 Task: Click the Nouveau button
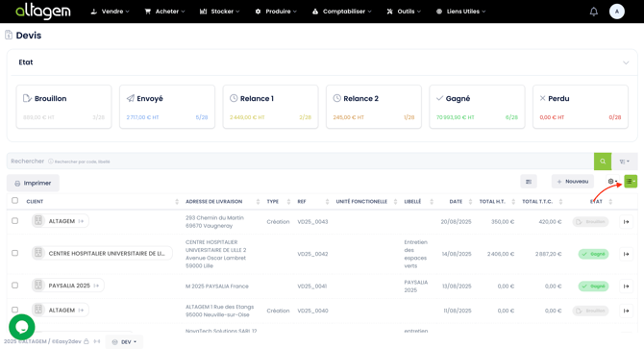pos(573,182)
